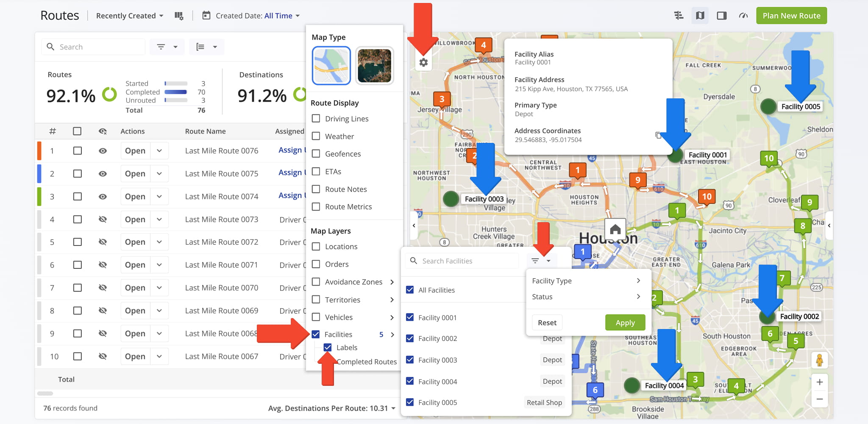The height and width of the screenshot is (424, 868).
Task: Open the map settings gear
Action: point(423,63)
